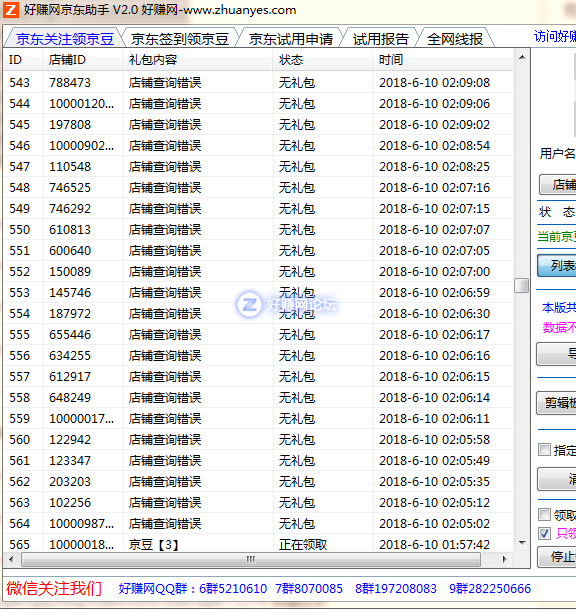The height and width of the screenshot is (610, 576).
Task: Uncheck the checked 只领 checkbox
Action: [x=544, y=533]
